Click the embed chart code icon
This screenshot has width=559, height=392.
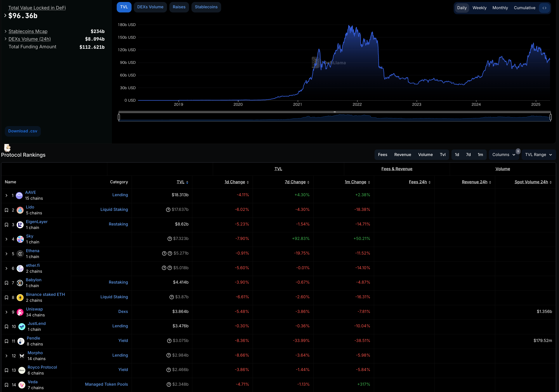[x=544, y=8]
